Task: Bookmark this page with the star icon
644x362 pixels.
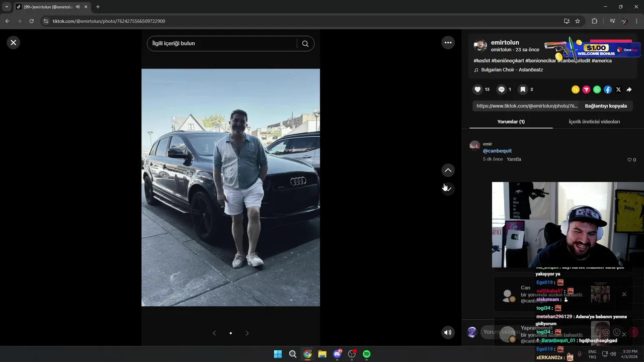Action: click(578, 21)
